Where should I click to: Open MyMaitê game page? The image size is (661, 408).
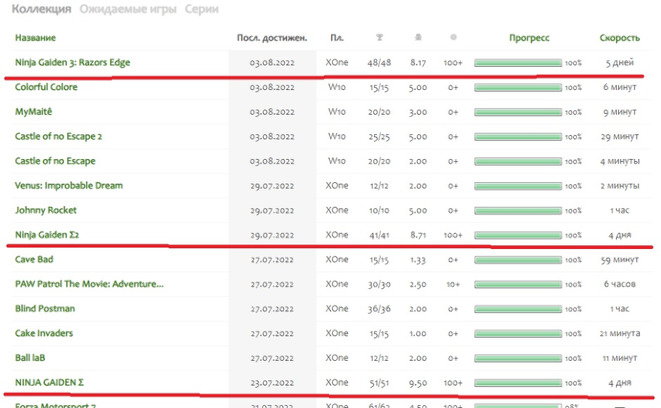point(33,112)
